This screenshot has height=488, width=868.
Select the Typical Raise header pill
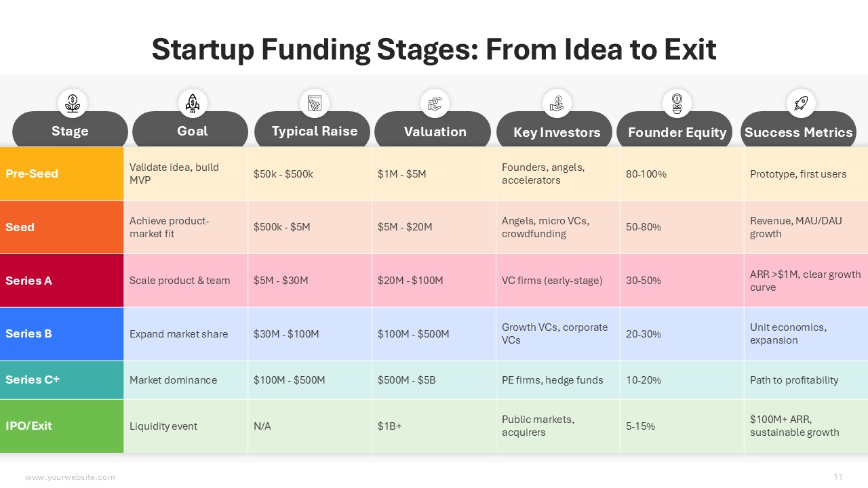click(314, 131)
